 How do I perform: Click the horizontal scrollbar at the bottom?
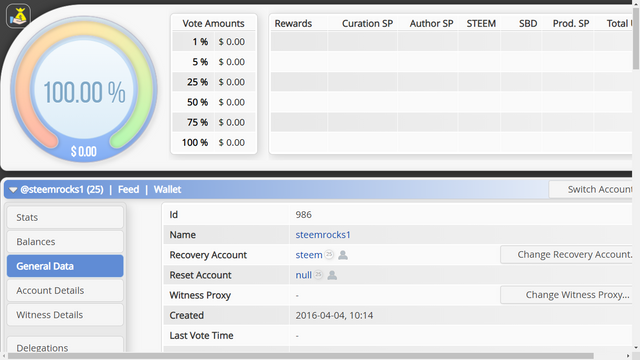pyautogui.click(x=301, y=356)
